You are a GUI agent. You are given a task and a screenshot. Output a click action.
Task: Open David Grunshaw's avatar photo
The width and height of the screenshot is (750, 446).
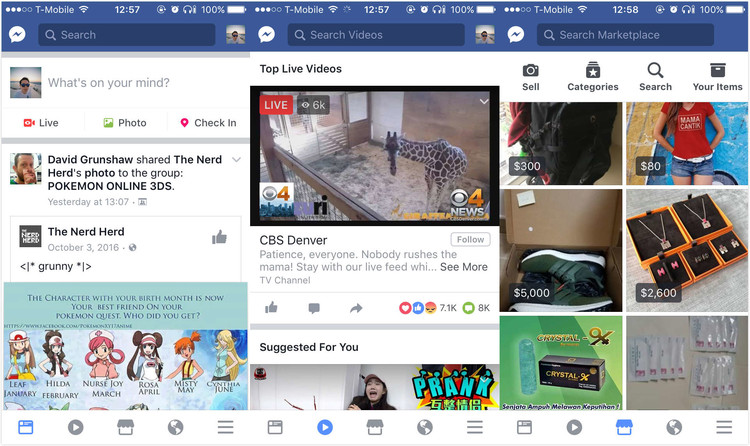tap(26, 169)
